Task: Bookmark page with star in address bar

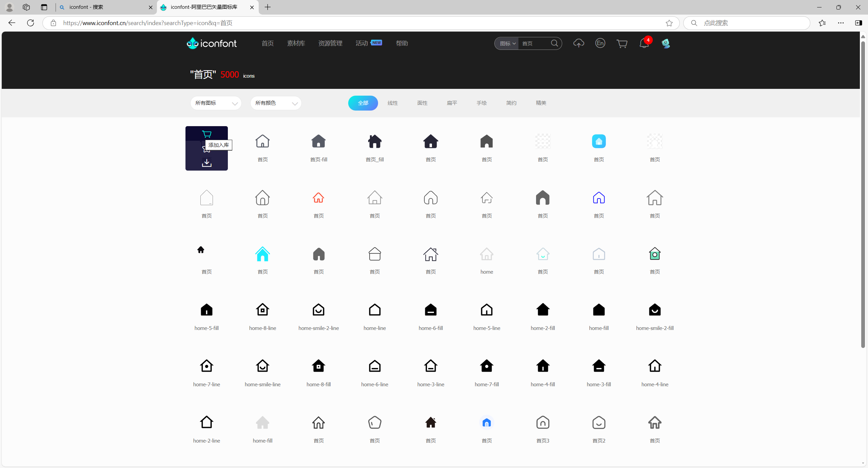Action: pyautogui.click(x=669, y=23)
